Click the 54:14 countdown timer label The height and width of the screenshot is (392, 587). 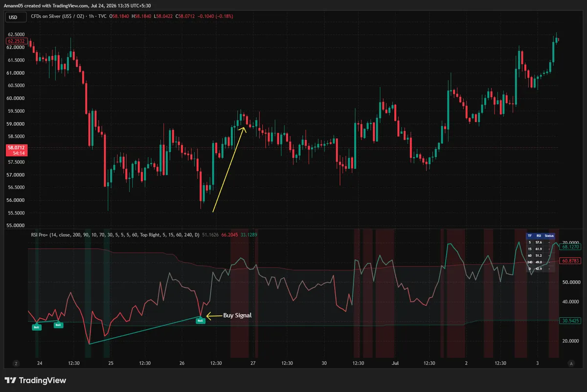(19, 153)
